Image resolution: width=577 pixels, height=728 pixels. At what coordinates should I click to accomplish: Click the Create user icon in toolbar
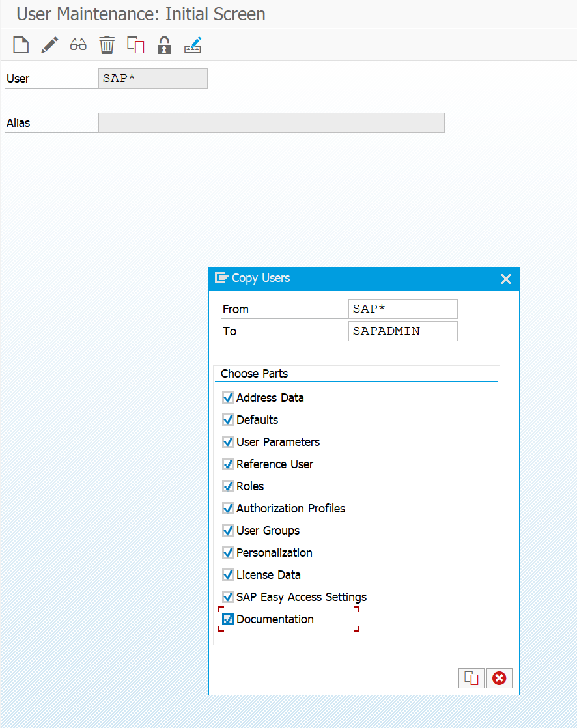(21, 45)
